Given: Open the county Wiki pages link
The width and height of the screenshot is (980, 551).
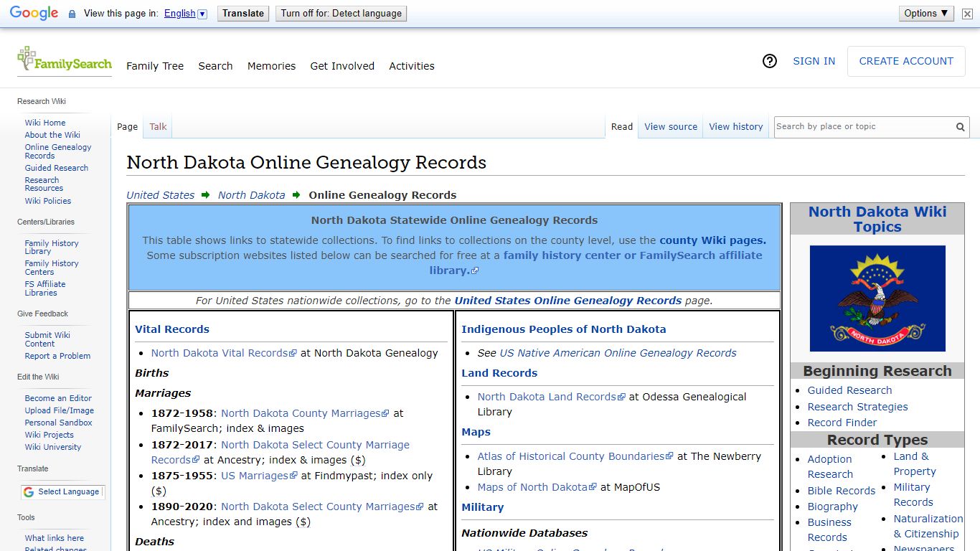Looking at the screenshot, I should click(x=712, y=240).
